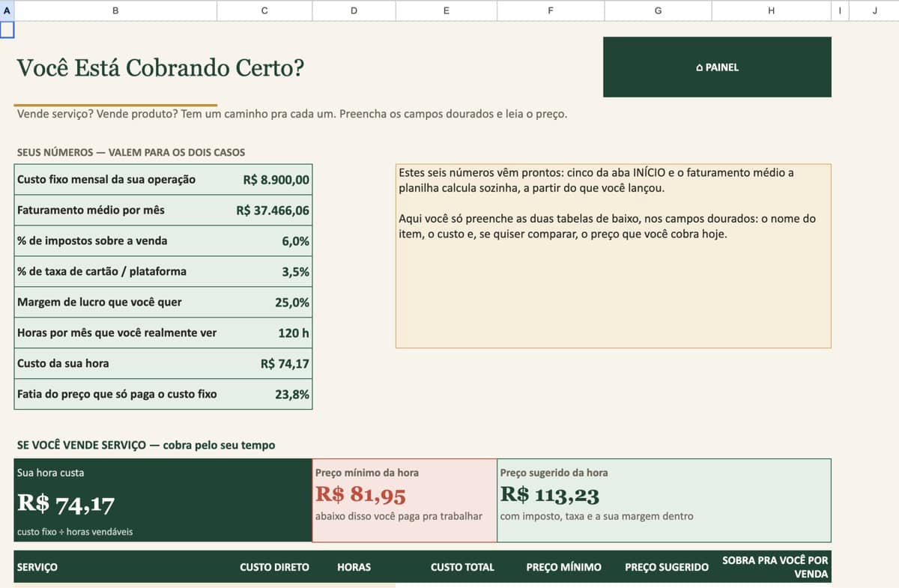
Task: Click 'Preço mínimo da hora' label
Action: pyautogui.click(x=367, y=473)
